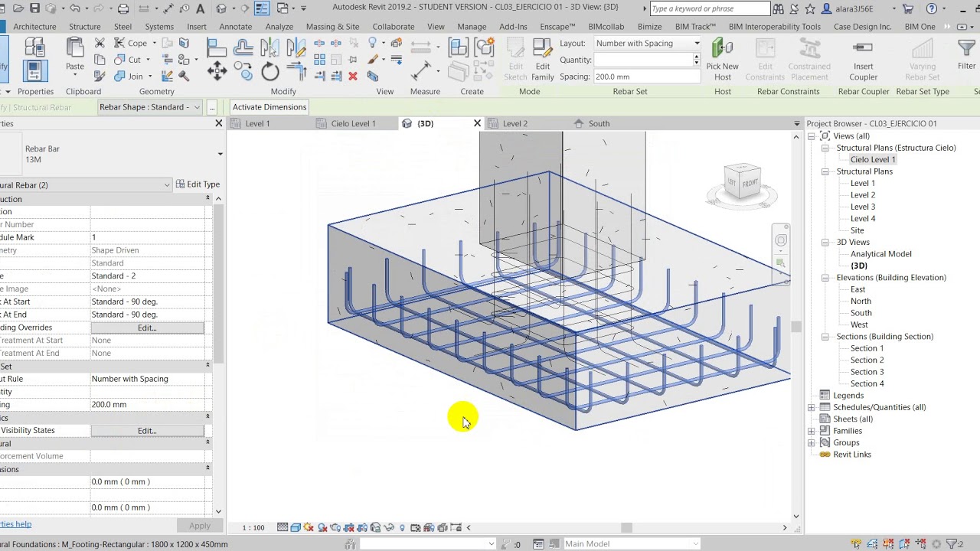Image resolution: width=980 pixels, height=551 pixels.
Task: Click the Undo arrow in quick access toolbar
Action: point(74,8)
